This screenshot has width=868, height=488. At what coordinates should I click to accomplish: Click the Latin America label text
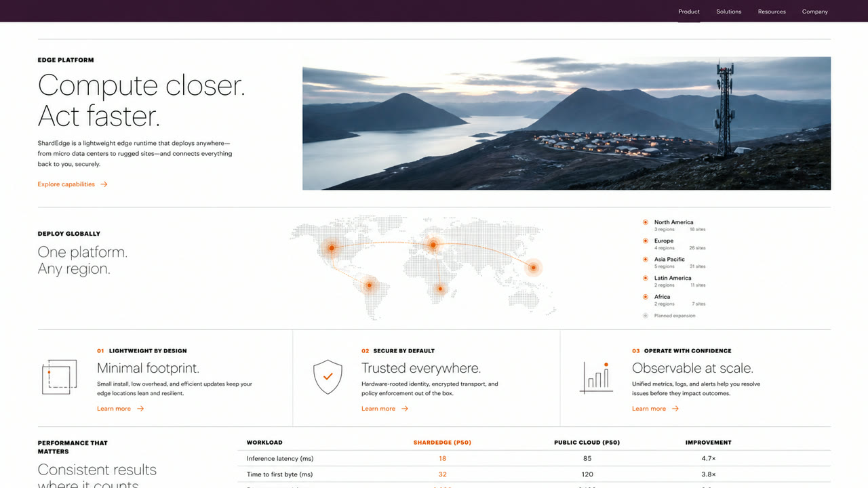(673, 278)
